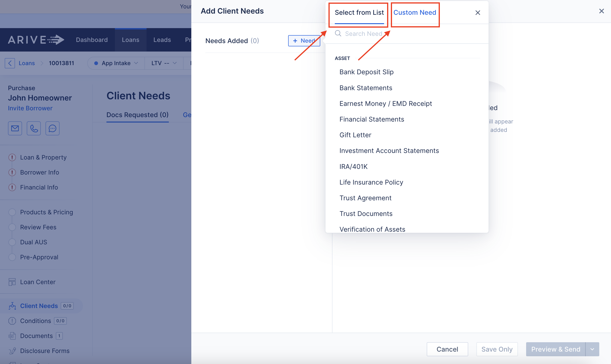Switch to the Custom Need tab

(415, 12)
